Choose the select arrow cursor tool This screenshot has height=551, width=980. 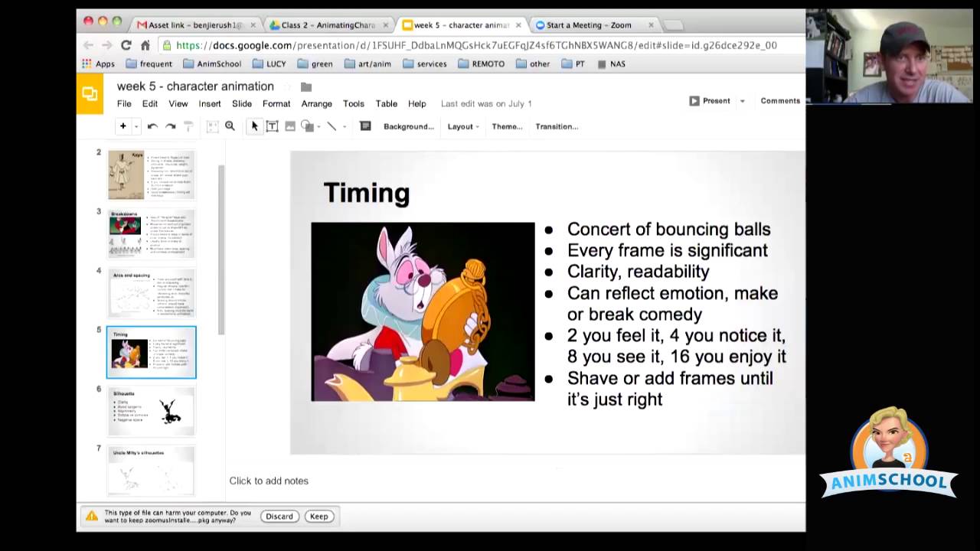[254, 126]
